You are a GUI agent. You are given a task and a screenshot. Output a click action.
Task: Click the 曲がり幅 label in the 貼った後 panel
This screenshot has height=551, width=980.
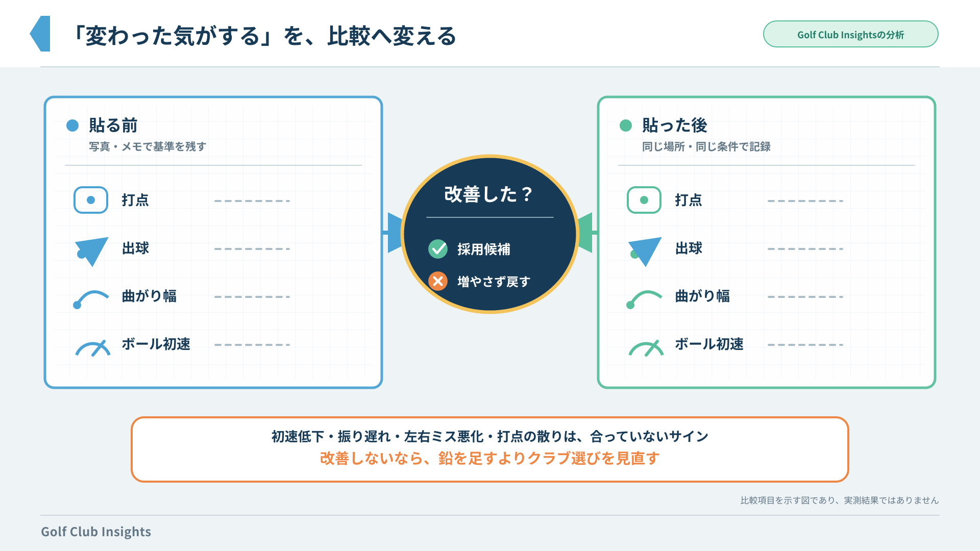pyautogui.click(x=702, y=296)
